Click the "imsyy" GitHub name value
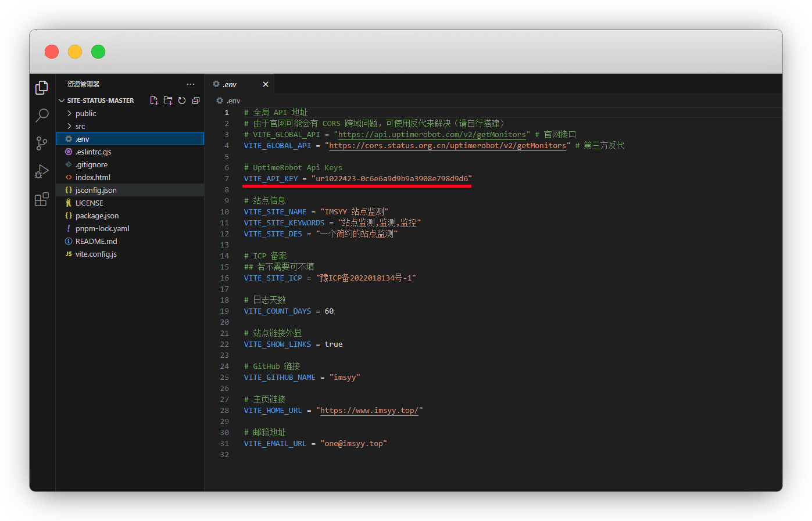 (345, 378)
